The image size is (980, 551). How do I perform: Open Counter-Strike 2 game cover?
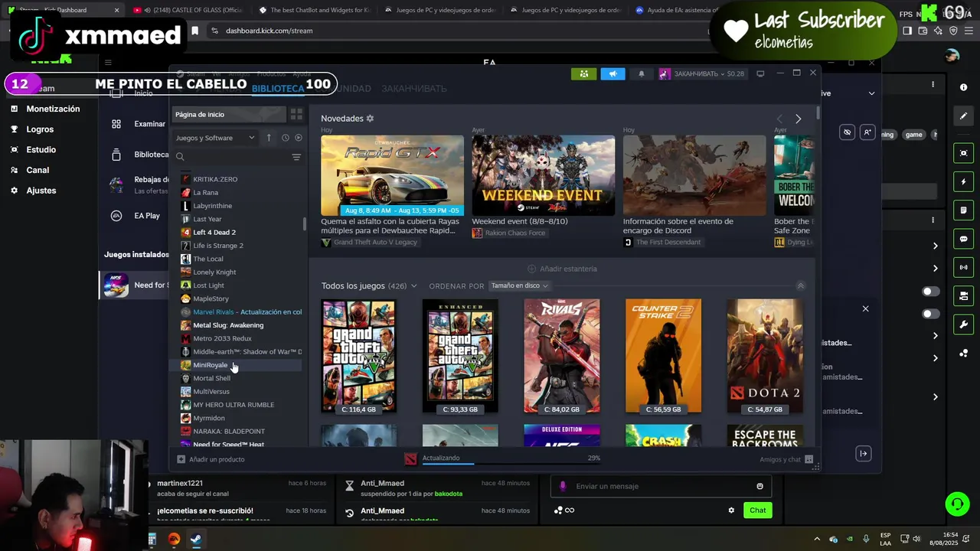point(663,356)
